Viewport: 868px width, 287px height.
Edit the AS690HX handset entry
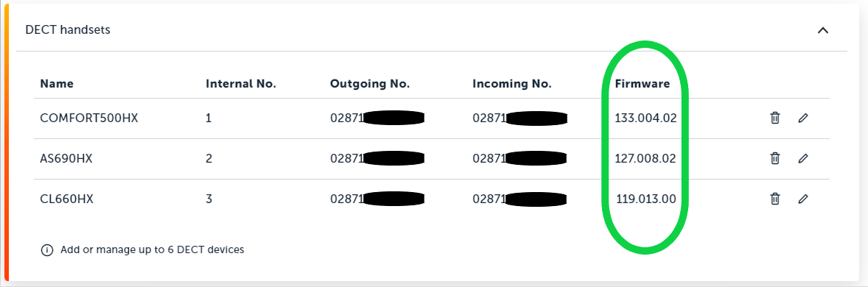click(x=802, y=159)
